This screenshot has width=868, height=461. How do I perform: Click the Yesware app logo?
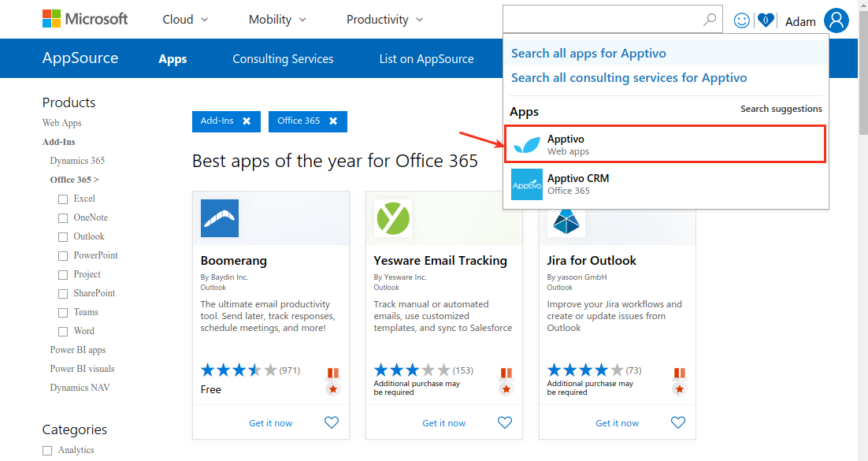tap(393, 218)
